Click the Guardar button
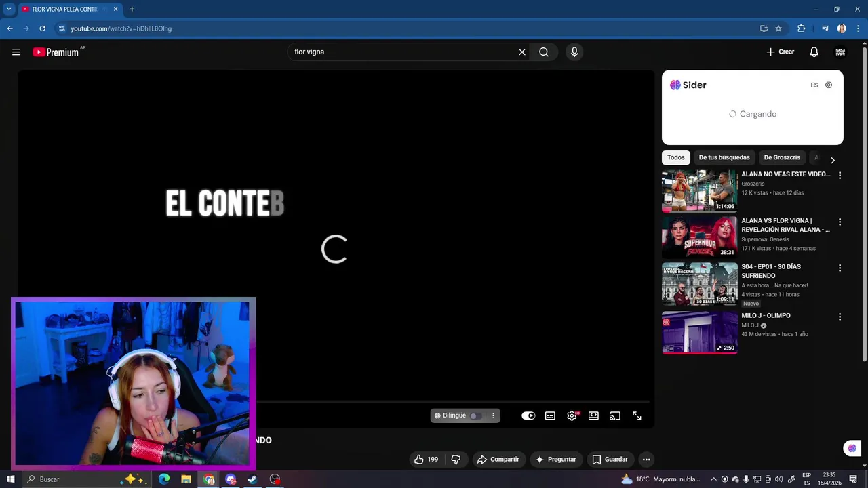868x488 pixels. coord(610,460)
